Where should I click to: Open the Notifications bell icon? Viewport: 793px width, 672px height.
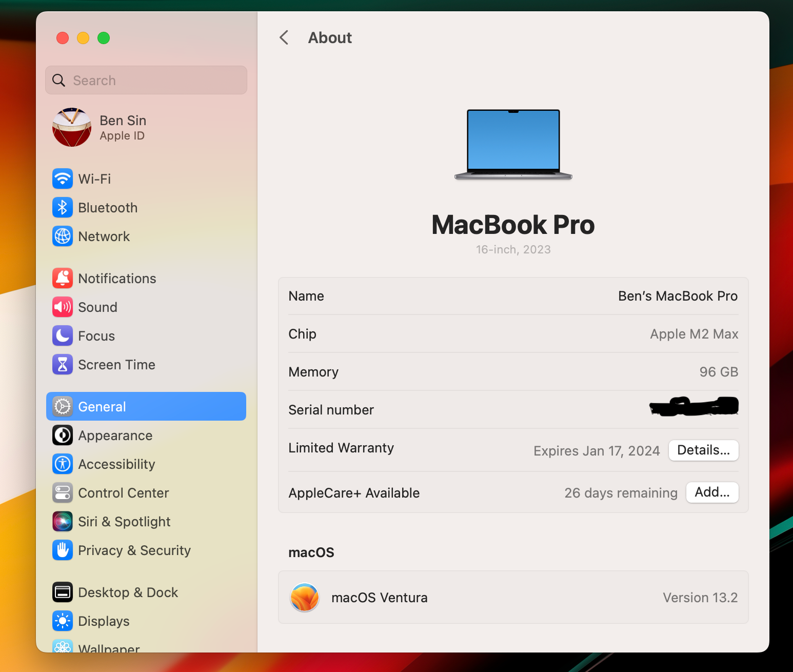tap(63, 279)
